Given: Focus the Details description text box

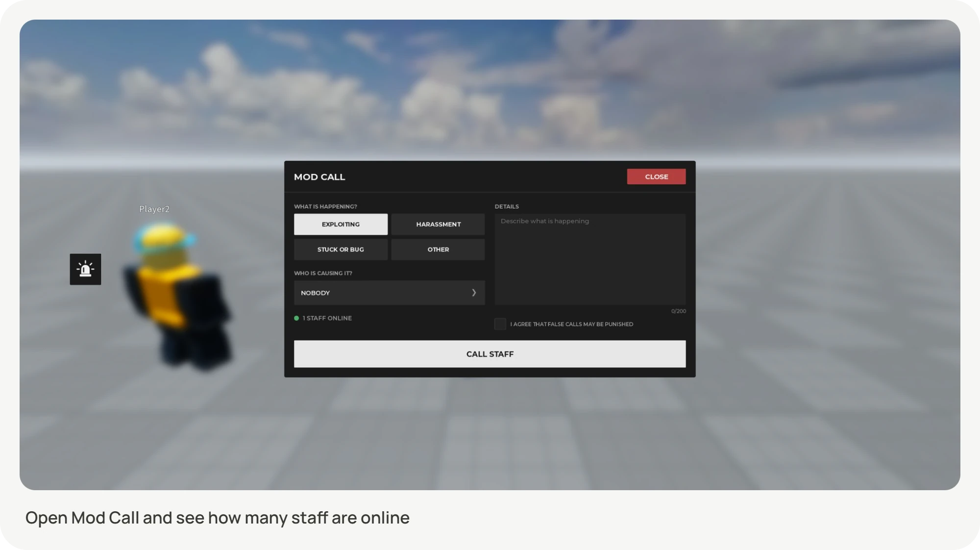Looking at the screenshot, I should tap(590, 259).
